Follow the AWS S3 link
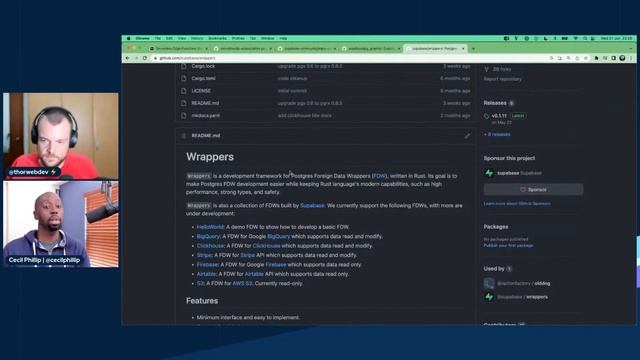 [242, 283]
